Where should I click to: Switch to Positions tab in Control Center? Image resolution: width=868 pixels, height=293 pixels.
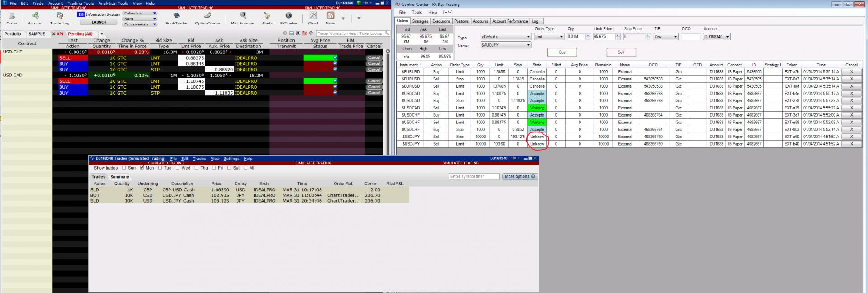pos(461,21)
